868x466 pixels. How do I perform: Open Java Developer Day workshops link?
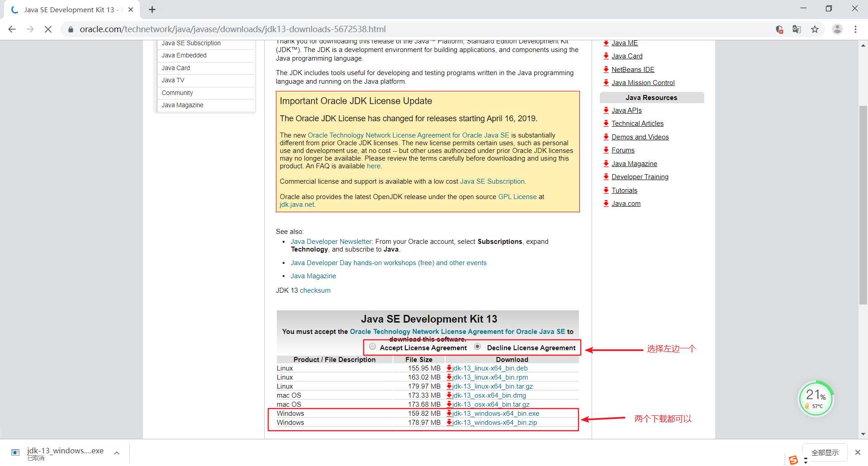[x=389, y=263]
